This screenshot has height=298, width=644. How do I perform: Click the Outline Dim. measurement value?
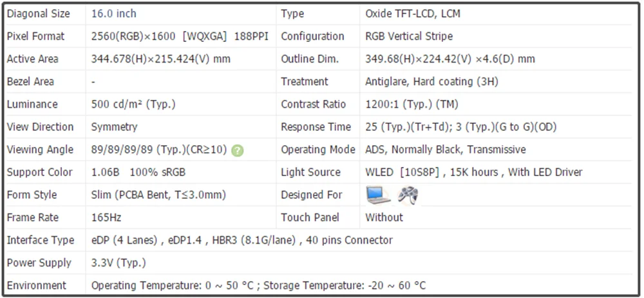pyautogui.click(x=450, y=59)
